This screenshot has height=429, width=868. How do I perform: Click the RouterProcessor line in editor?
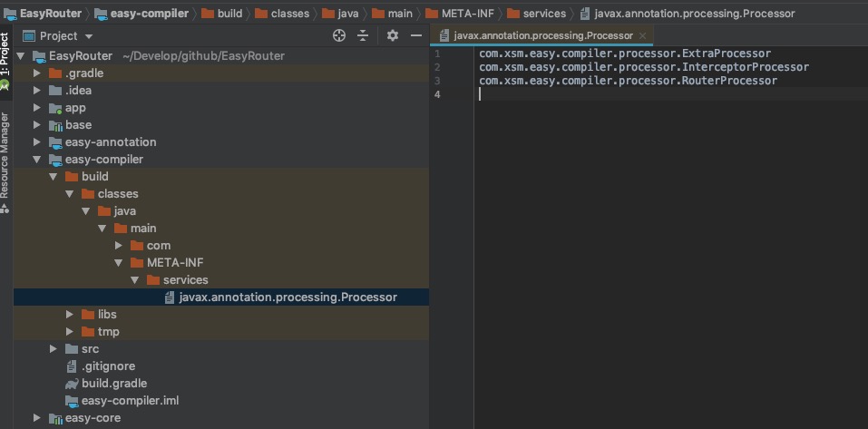[628, 81]
